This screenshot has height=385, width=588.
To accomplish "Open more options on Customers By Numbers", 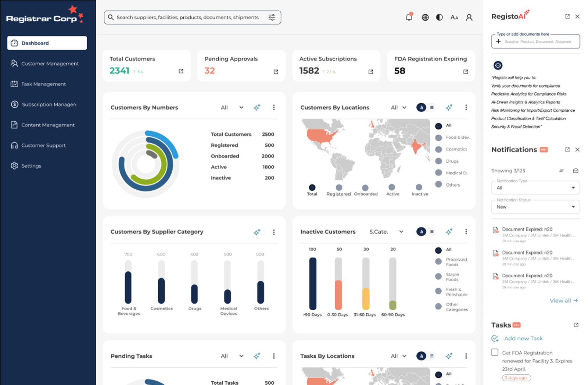I will tap(274, 107).
